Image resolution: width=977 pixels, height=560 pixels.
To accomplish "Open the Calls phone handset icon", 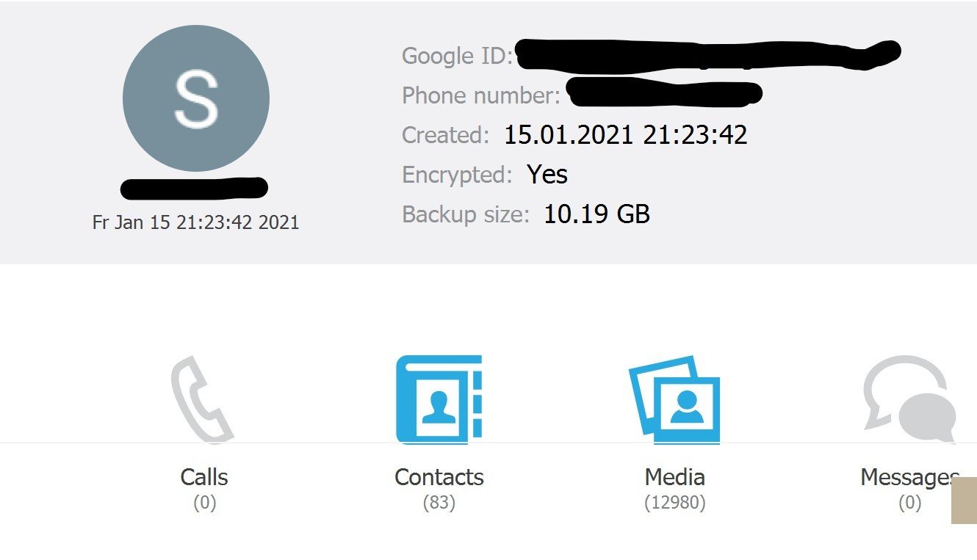I will 203,399.
